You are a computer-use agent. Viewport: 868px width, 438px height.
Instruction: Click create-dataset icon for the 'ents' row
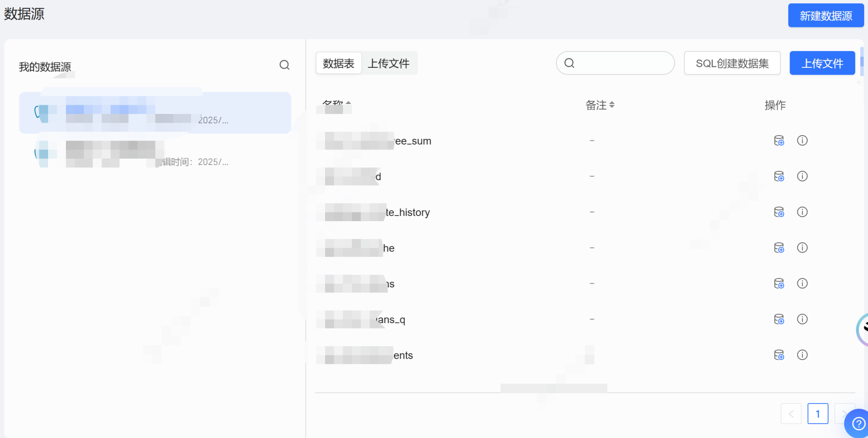(779, 355)
